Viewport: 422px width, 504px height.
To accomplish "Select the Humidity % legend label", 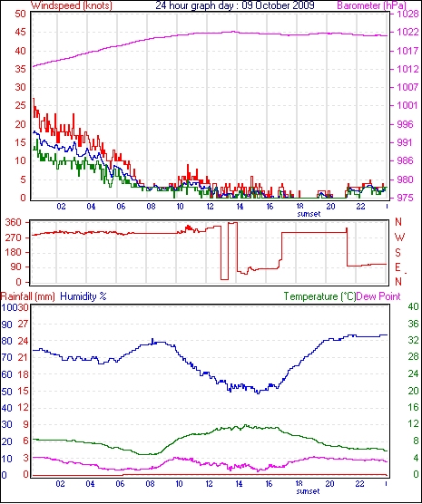I will [x=83, y=296].
